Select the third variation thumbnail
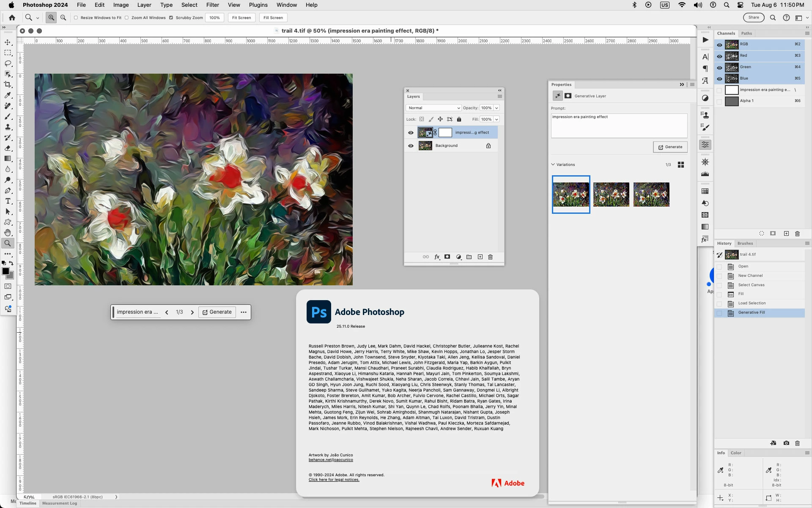Image resolution: width=812 pixels, height=508 pixels. click(651, 195)
